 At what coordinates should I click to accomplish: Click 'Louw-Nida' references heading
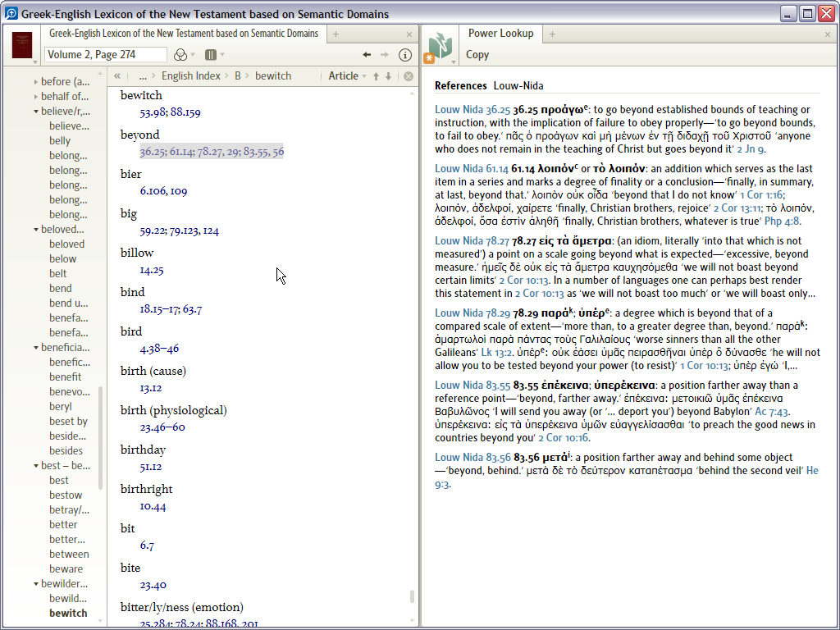[518, 85]
